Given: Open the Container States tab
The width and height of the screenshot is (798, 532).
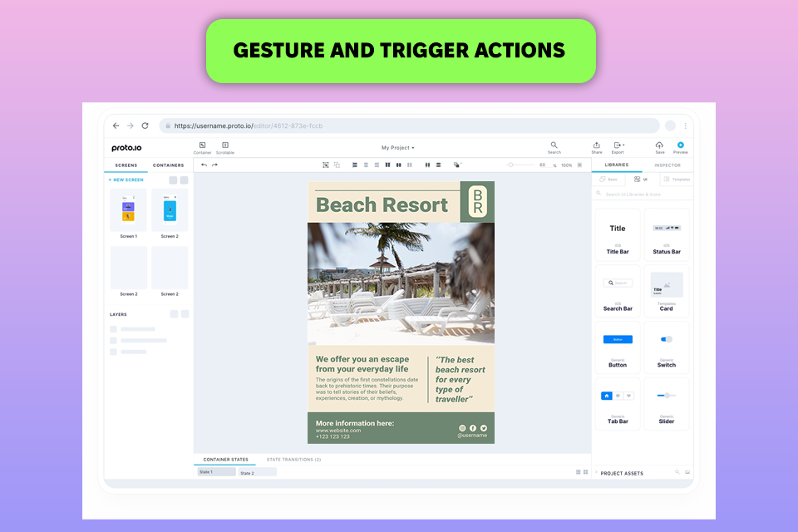Looking at the screenshot, I should coord(225,459).
